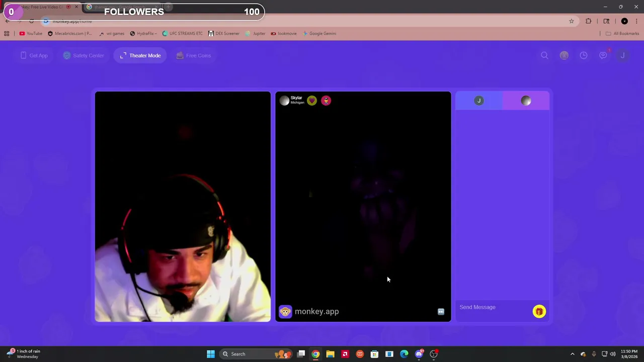
Task: Open the chat messages icon with notification
Action: [603, 55]
